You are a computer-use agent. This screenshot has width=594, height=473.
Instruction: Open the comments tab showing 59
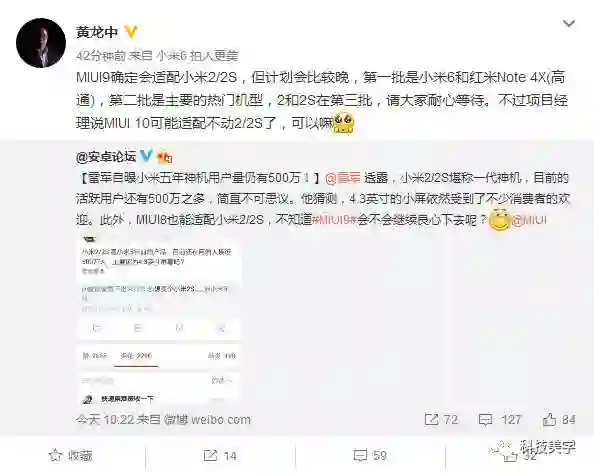click(370, 455)
